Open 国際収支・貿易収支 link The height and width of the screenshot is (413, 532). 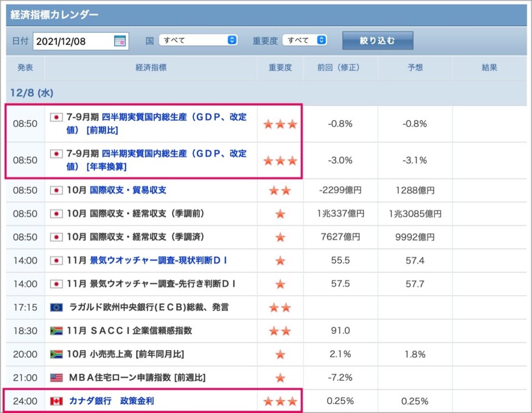tap(128, 190)
